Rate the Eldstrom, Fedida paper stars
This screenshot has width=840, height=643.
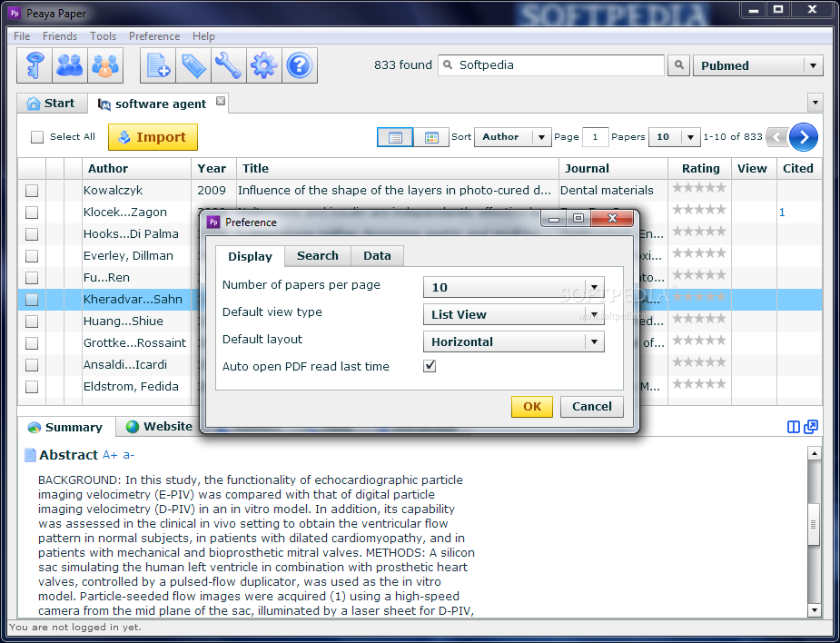(699, 383)
